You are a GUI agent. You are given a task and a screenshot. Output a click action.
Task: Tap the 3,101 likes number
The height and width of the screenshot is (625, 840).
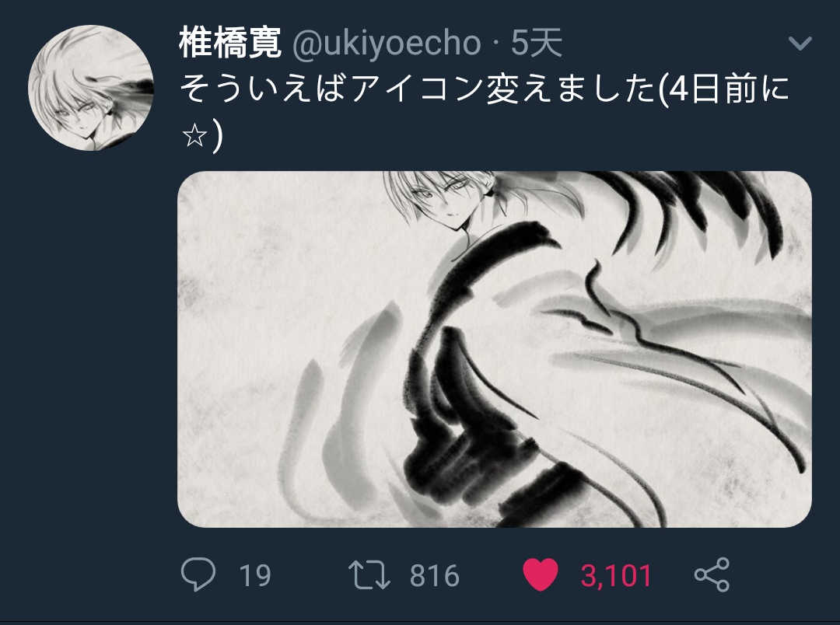tap(616, 576)
